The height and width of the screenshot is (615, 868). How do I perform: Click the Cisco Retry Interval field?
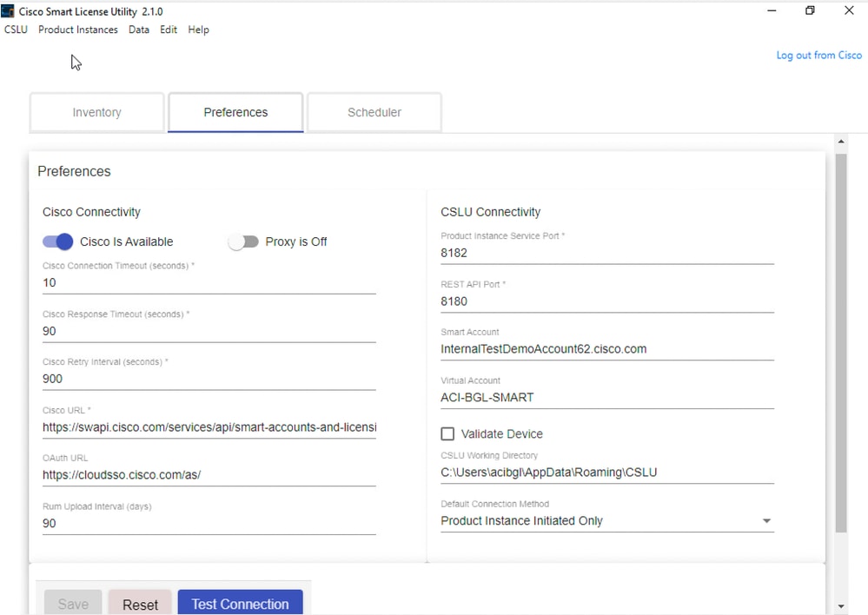[x=209, y=380]
